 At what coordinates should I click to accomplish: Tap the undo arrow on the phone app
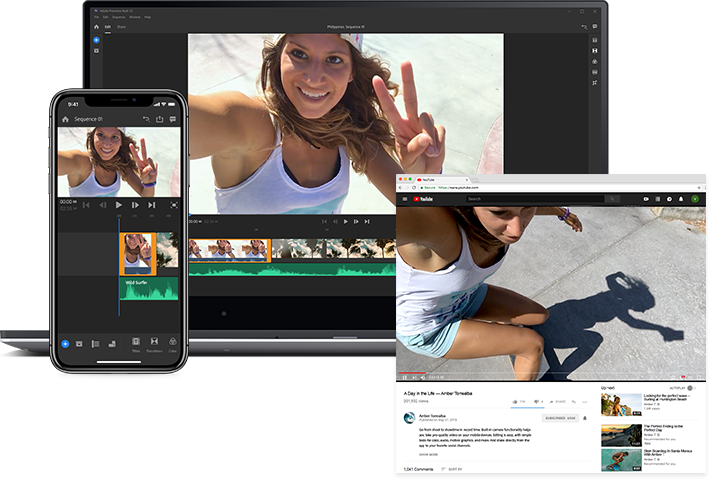click(146, 119)
